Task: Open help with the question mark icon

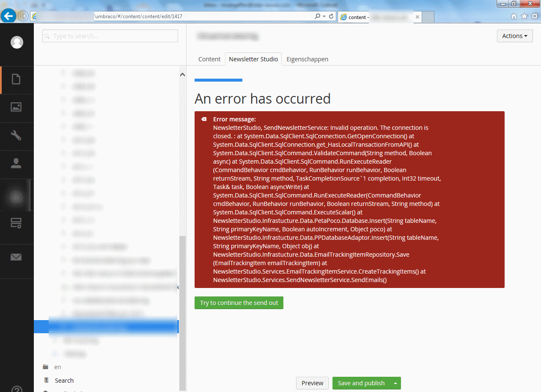Action: click(x=17, y=389)
